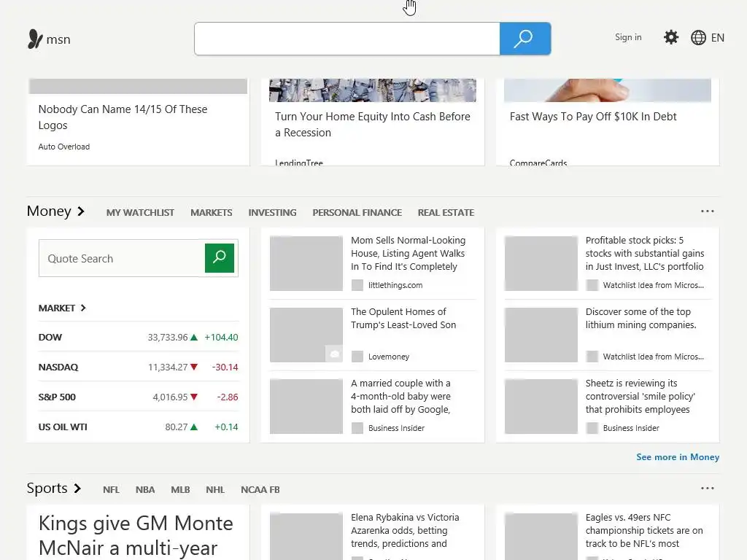Select the NFL sports tab
The height and width of the screenshot is (560, 747).
(111, 489)
